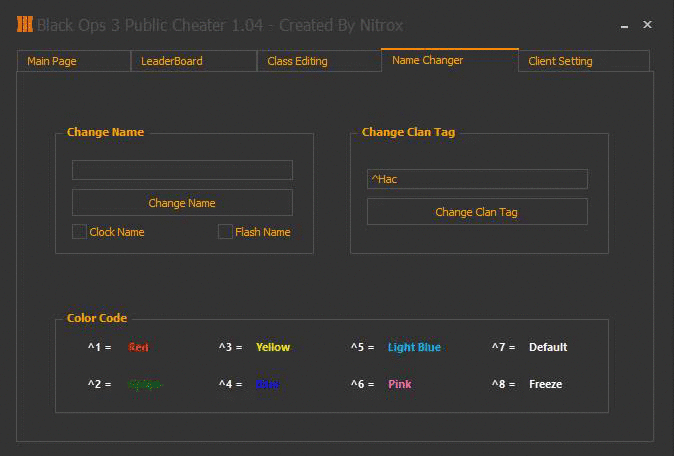Click the Color Code group heading
The width and height of the screenshot is (674, 456).
97,318
